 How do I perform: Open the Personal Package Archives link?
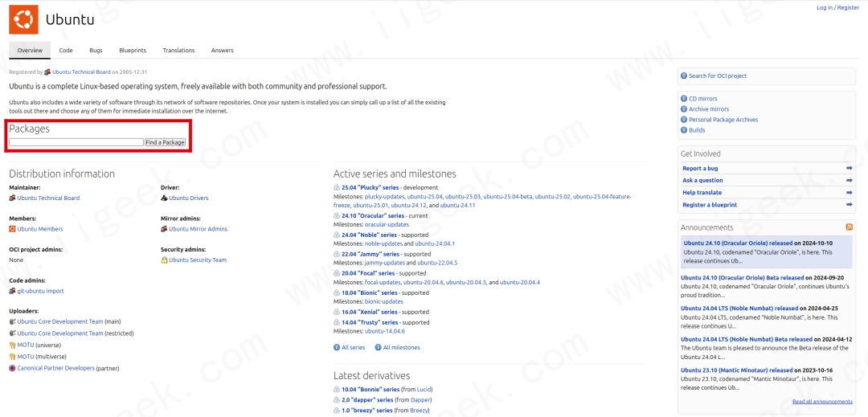[x=723, y=120]
